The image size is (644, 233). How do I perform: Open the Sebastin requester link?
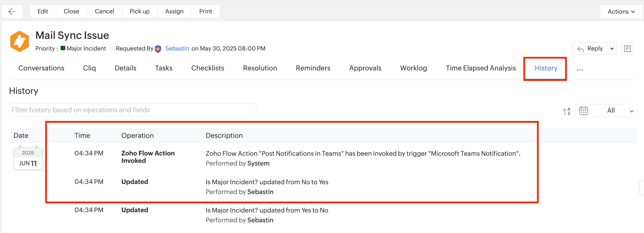pos(177,48)
